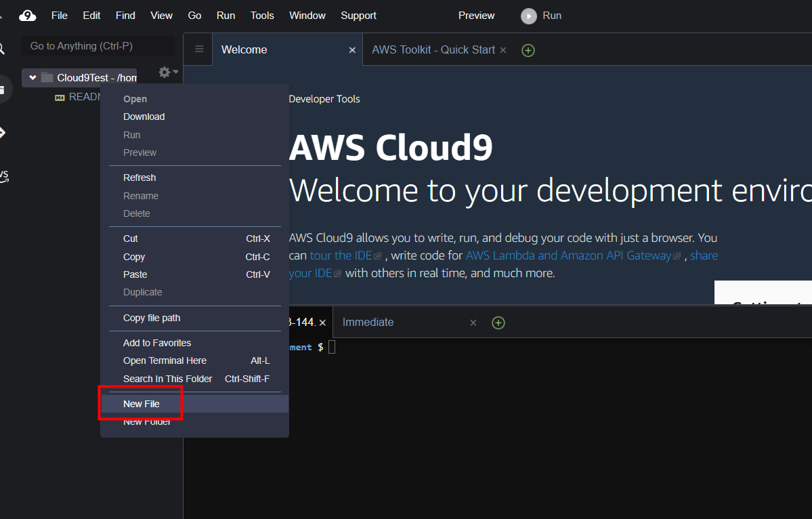Open the source control sidebar icon

coord(3,133)
